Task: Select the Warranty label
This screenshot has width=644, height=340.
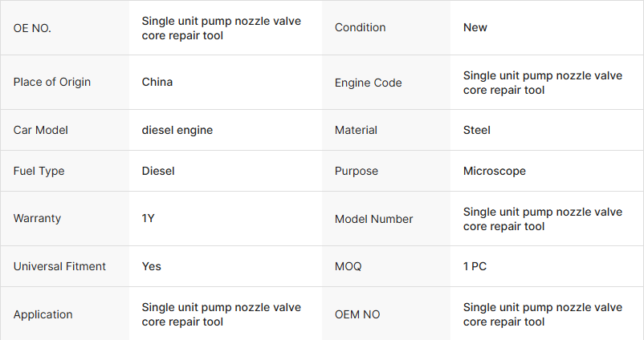Action: [x=37, y=218]
